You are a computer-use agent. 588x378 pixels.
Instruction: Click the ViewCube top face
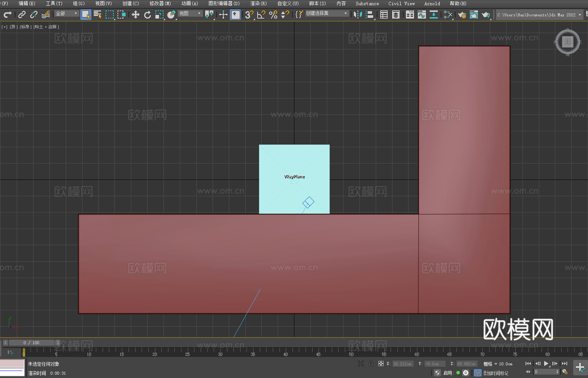pos(568,42)
